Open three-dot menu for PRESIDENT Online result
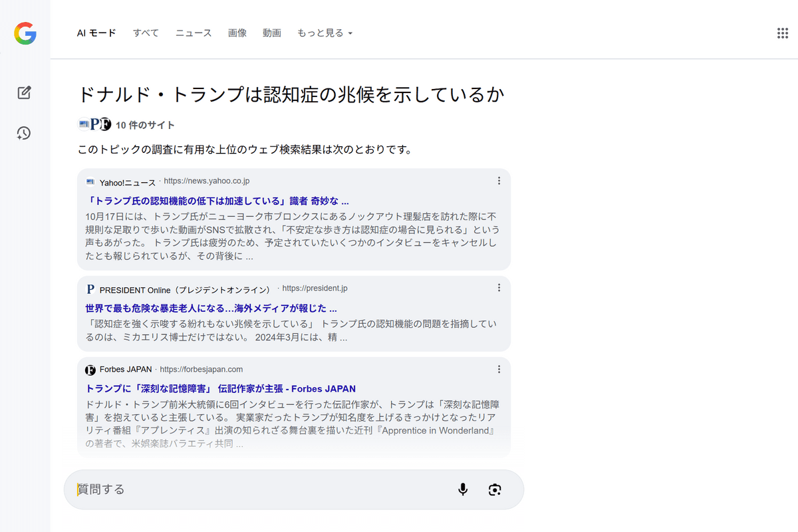798x532 pixels. point(499,288)
